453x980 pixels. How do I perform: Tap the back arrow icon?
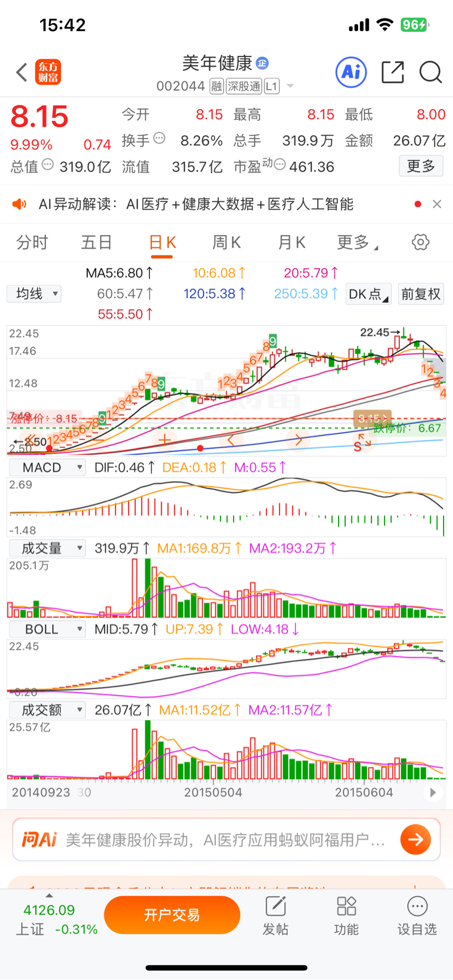[x=22, y=72]
